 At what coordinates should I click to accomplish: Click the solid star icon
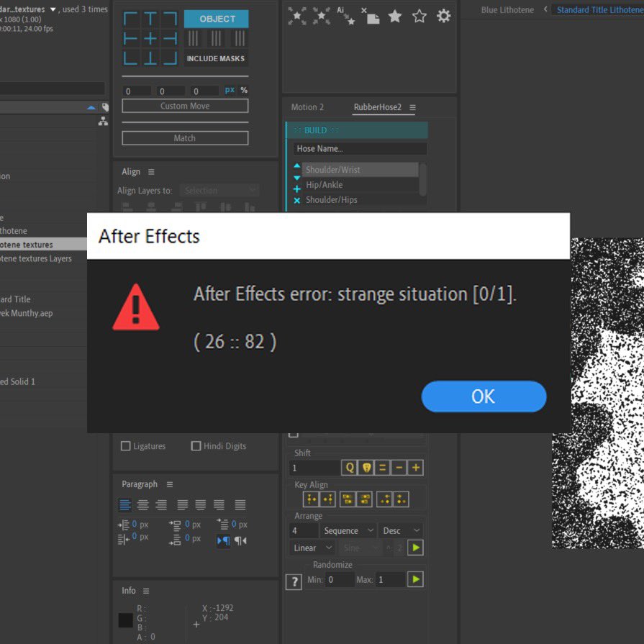click(395, 17)
